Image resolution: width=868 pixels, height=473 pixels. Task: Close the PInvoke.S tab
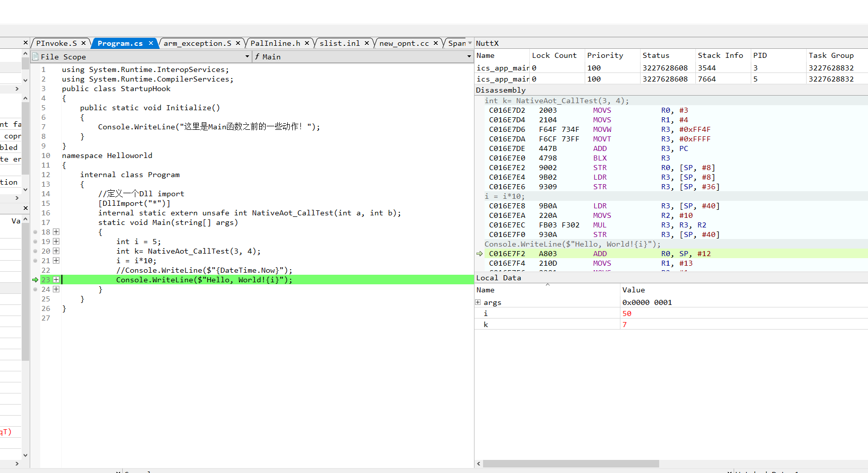[x=84, y=43]
